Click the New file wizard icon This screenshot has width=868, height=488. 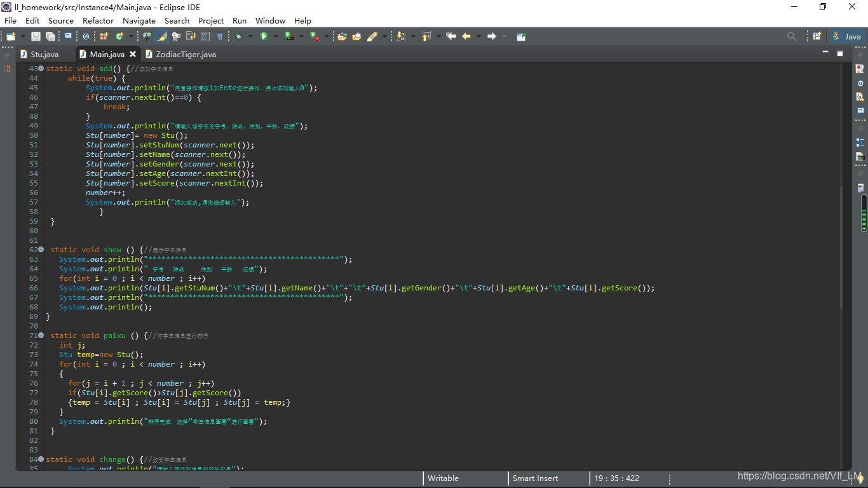tap(11, 36)
